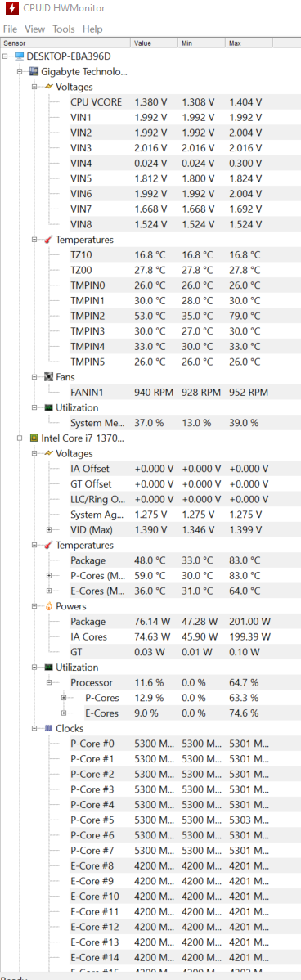Expand the P-Cores (Max) temperature node
The image size is (301, 980).
coord(49,576)
